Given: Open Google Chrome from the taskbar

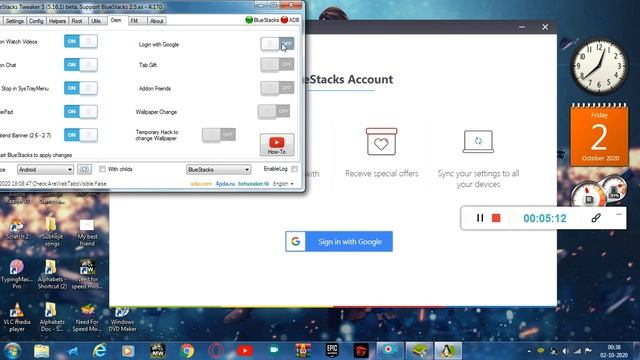Looking at the screenshot, I should coord(187,351).
